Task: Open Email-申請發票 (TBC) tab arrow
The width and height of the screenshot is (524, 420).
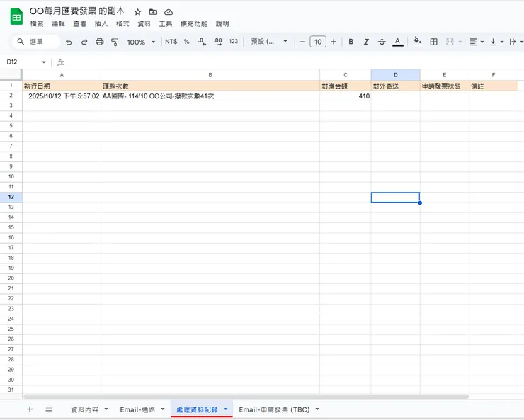Action: (x=317, y=409)
